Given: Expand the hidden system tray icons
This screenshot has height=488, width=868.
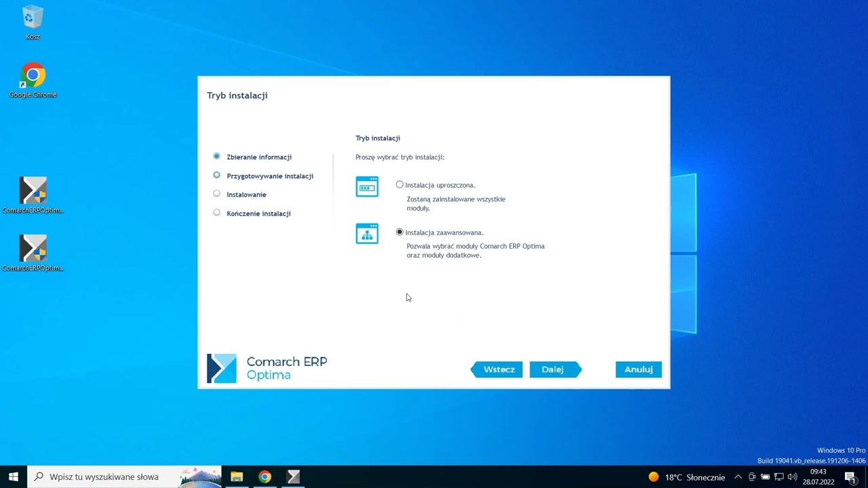Looking at the screenshot, I should tap(738, 477).
